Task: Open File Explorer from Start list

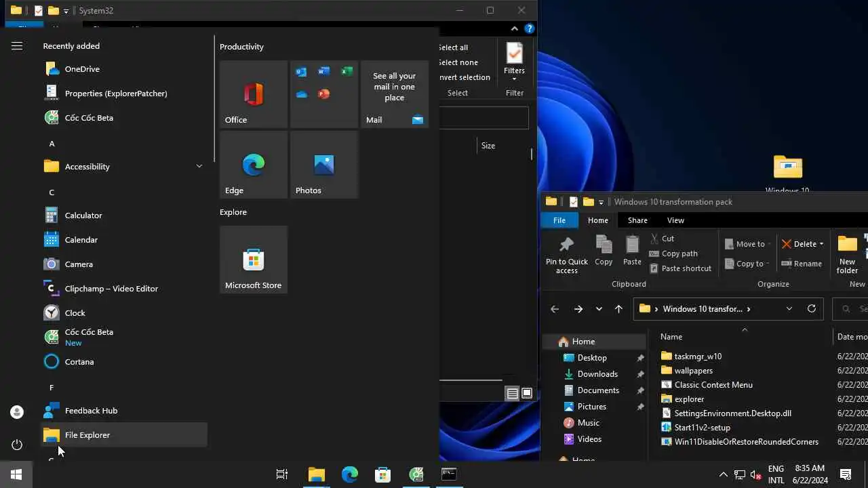Action: point(124,435)
